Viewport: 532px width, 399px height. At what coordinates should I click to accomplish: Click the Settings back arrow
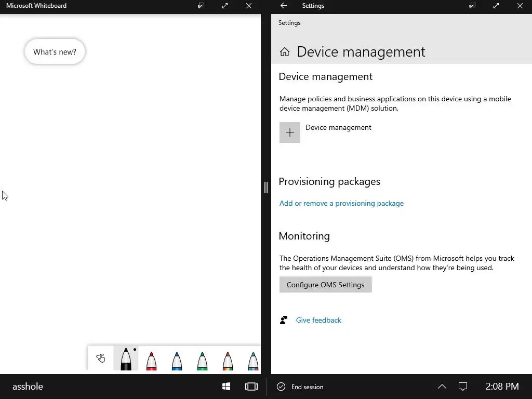(284, 6)
